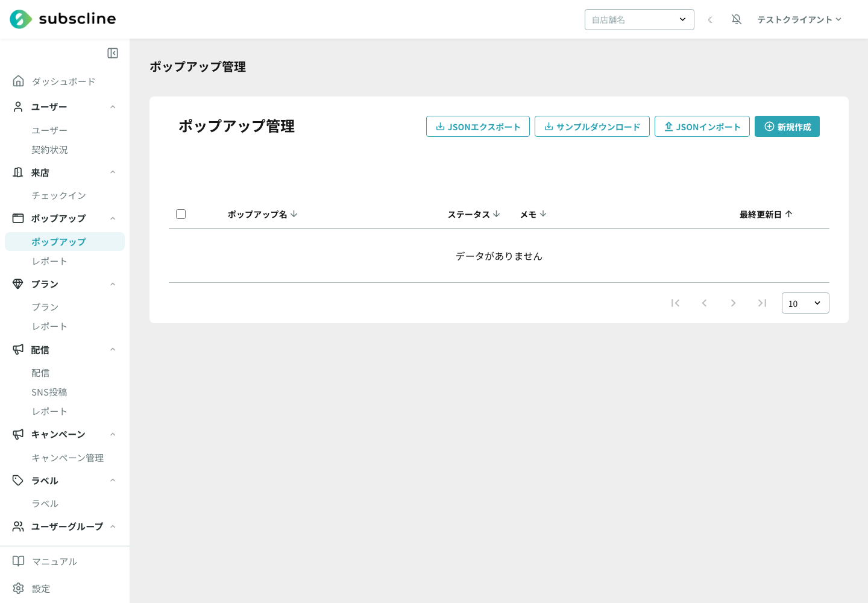Click the 配信 megaphone icon
This screenshot has width=868, height=603.
(x=18, y=349)
